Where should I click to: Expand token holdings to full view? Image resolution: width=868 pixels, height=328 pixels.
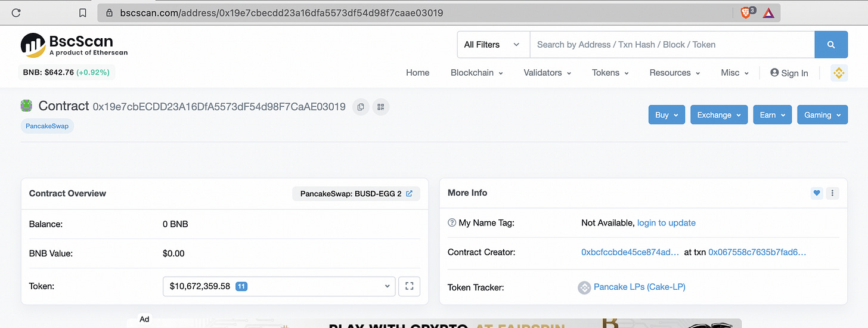[410, 286]
